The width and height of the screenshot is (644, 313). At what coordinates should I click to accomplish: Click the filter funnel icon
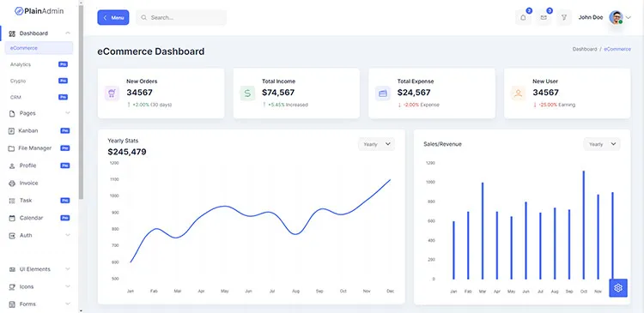pyautogui.click(x=564, y=18)
